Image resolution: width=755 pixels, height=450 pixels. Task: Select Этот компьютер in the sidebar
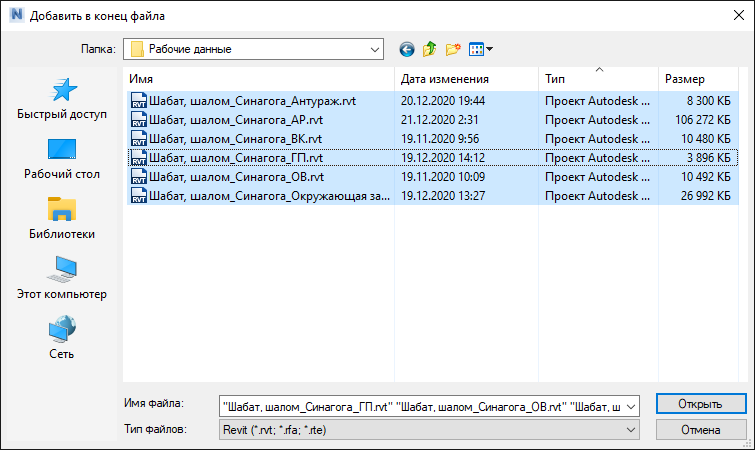click(x=62, y=278)
